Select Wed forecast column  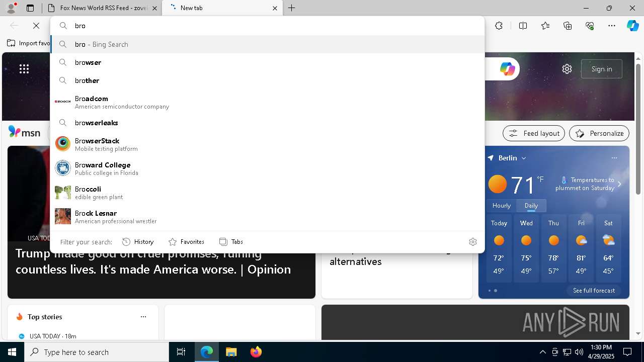(526, 249)
